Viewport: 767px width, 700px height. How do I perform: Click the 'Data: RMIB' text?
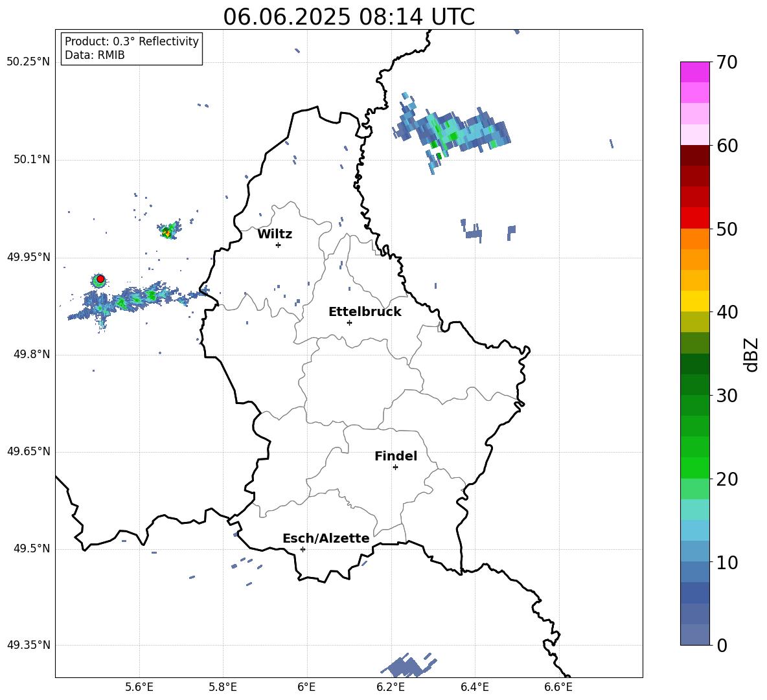point(95,55)
